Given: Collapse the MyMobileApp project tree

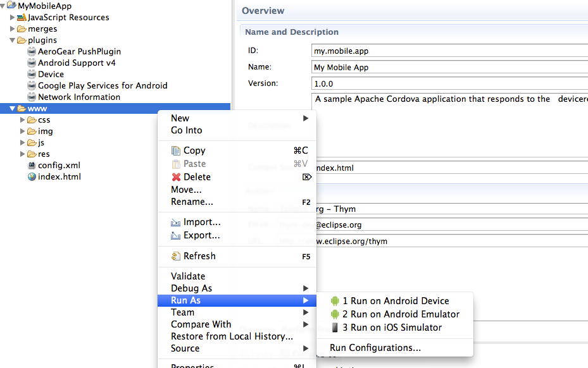Looking at the screenshot, I should tap(3, 6).
